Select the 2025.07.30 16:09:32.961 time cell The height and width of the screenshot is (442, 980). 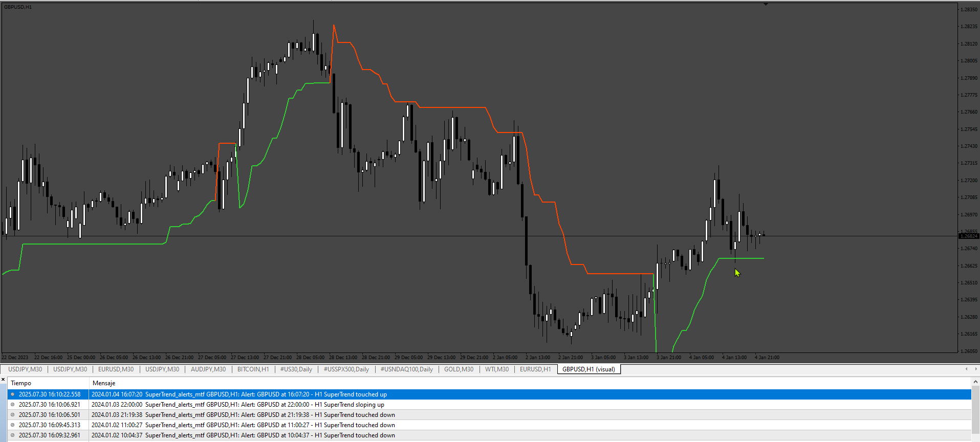(49, 435)
